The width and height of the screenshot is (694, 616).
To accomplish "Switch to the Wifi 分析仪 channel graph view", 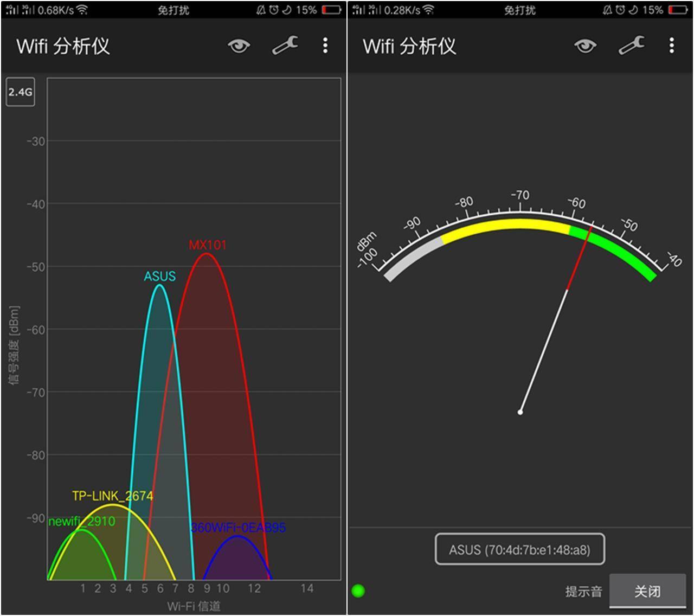I will click(x=63, y=46).
